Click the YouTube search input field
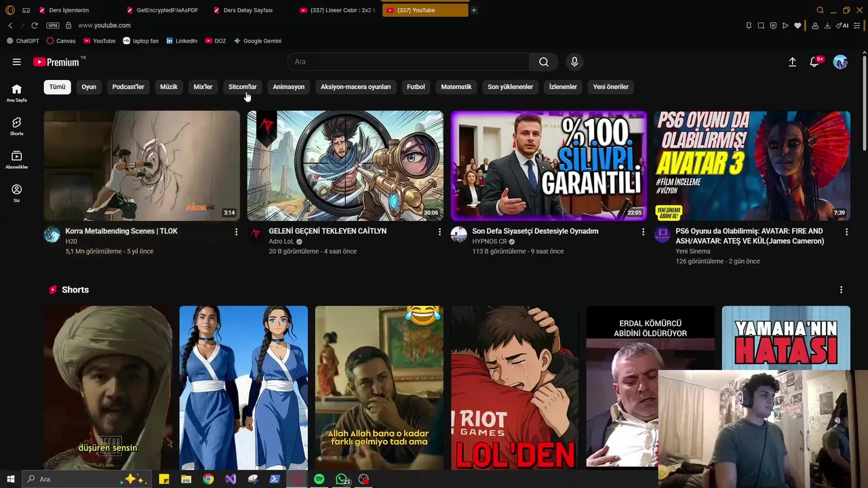868x488 pixels. (409, 62)
